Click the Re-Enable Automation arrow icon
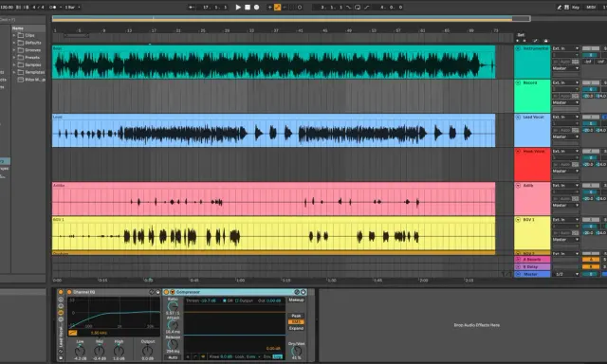Viewport: 607px width, 364px height. (285, 7)
